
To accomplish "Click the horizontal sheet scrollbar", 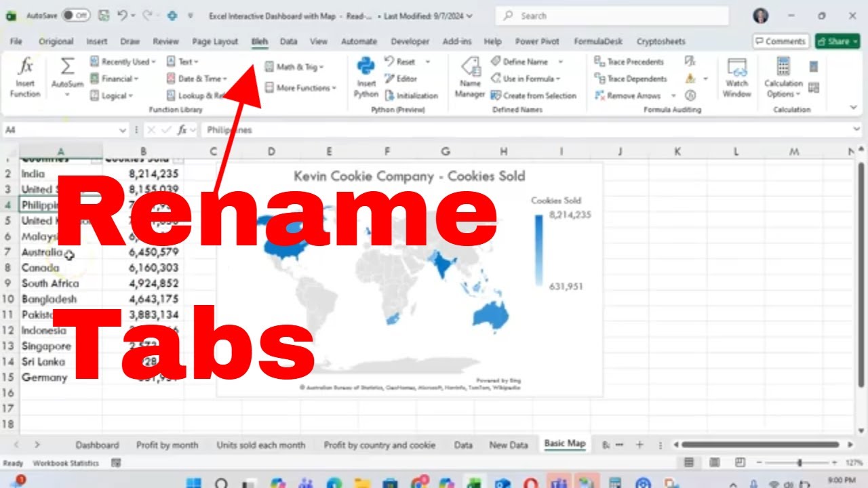I will point(759,445).
